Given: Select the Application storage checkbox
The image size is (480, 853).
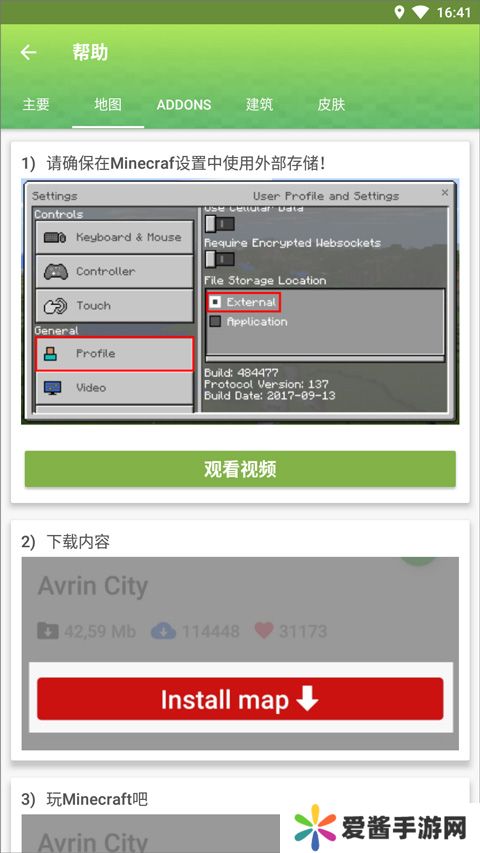Looking at the screenshot, I should pos(216,322).
